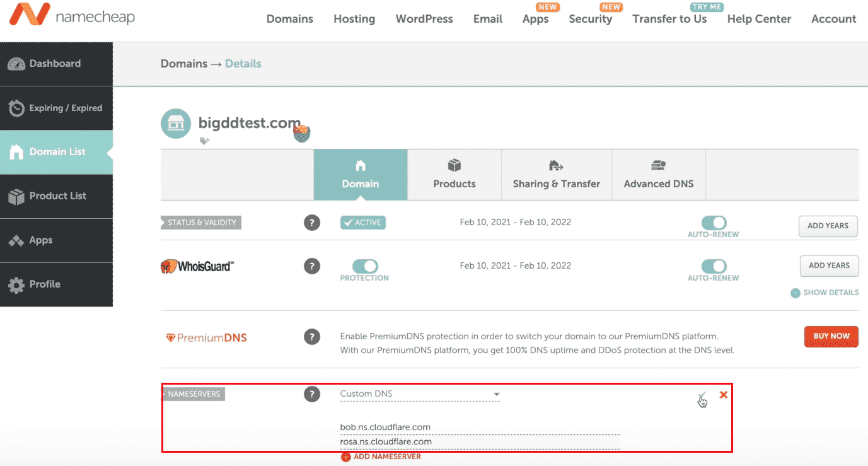Image resolution: width=868 pixels, height=466 pixels.
Task: Click the Active status badge
Action: pos(363,223)
